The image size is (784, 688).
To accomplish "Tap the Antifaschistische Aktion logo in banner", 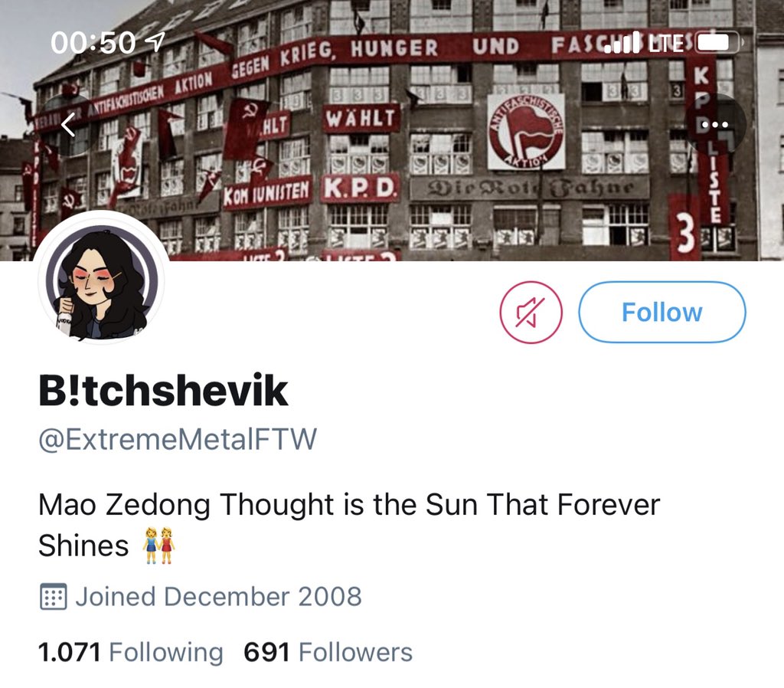I will pyautogui.click(x=526, y=132).
